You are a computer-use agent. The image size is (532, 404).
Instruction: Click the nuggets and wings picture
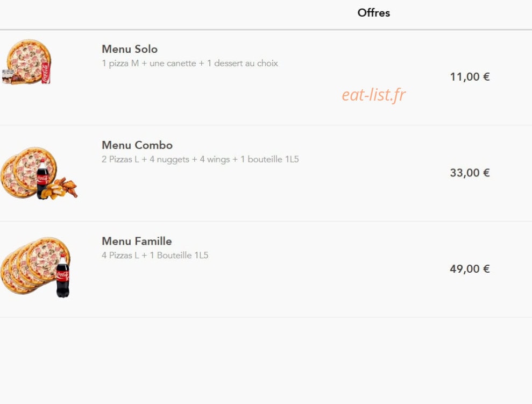(x=60, y=188)
